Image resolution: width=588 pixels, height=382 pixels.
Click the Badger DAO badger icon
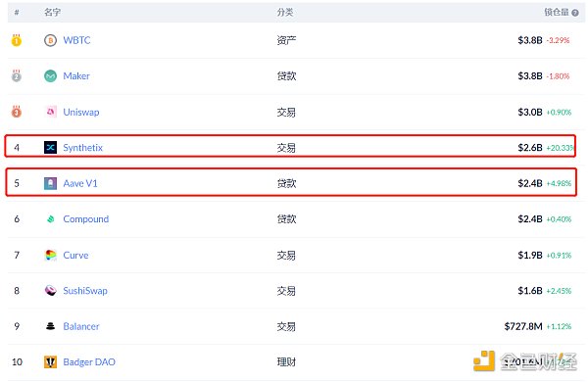pos(50,362)
